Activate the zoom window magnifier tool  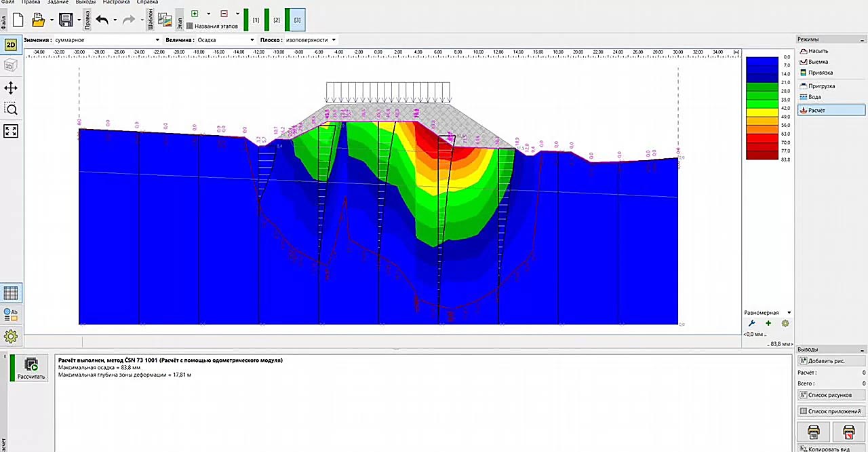point(11,109)
